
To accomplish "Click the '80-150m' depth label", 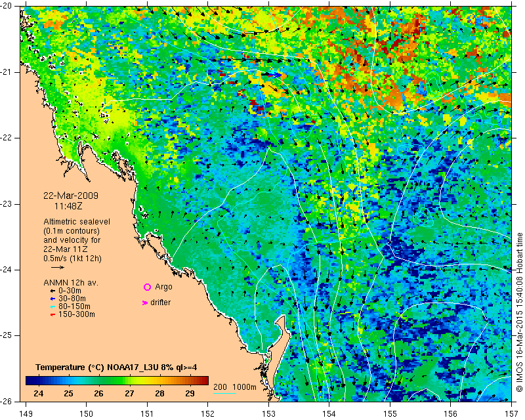I will (x=74, y=306).
